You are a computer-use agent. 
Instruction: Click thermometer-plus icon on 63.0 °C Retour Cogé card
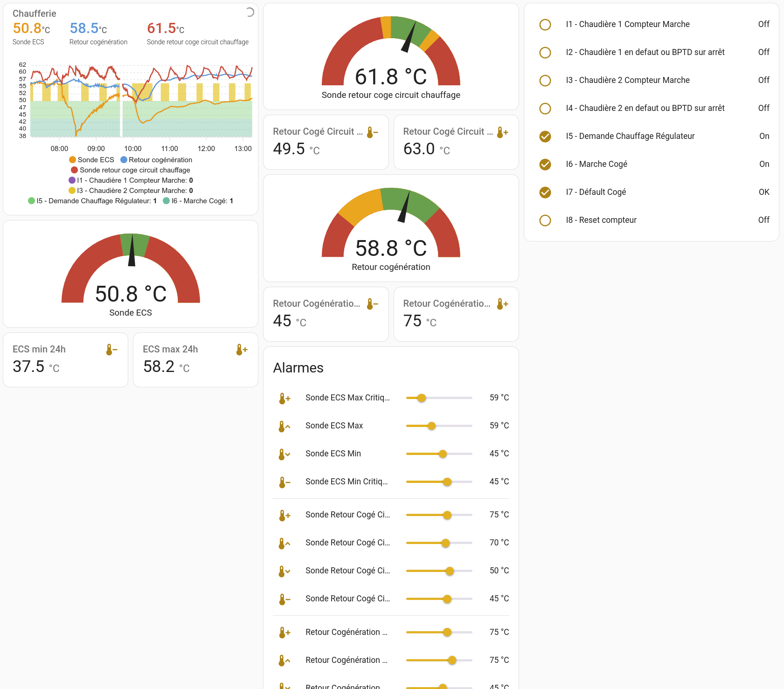[x=502, y=132]
